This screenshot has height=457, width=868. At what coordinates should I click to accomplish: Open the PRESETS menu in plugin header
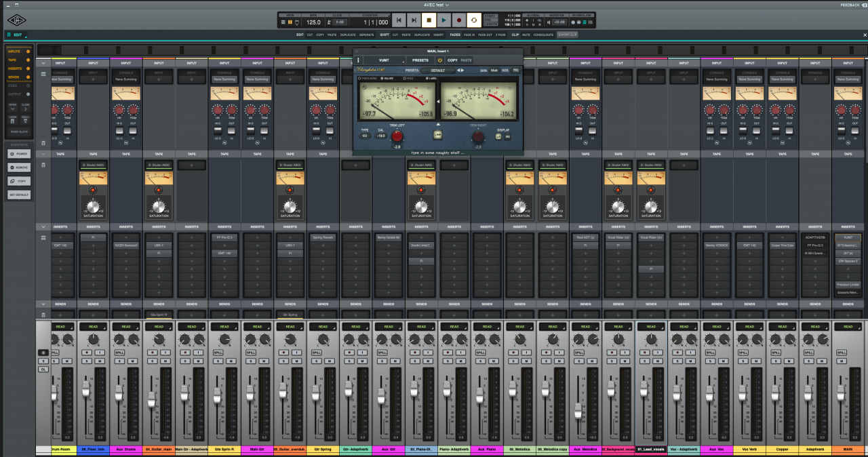(420, 60)
